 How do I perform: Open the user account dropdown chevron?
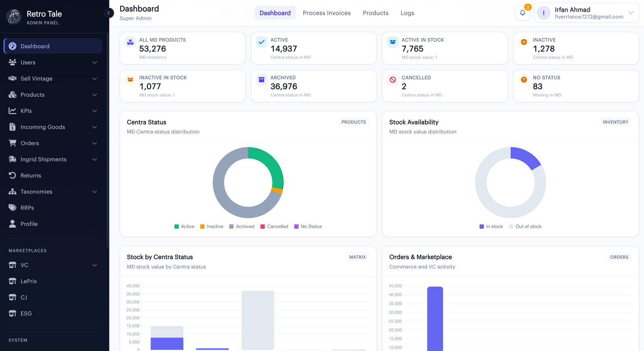coord(631,13)
